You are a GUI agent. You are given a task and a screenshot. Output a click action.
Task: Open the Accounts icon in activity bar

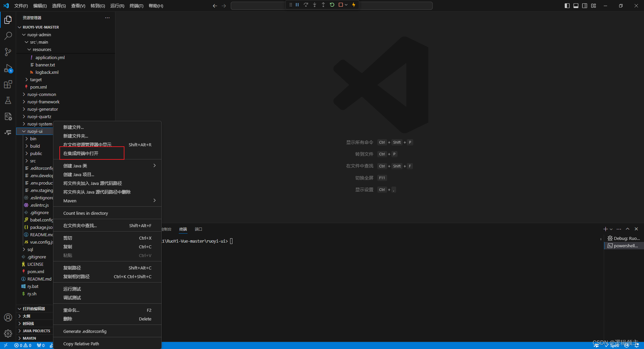[x=8, y=317]
